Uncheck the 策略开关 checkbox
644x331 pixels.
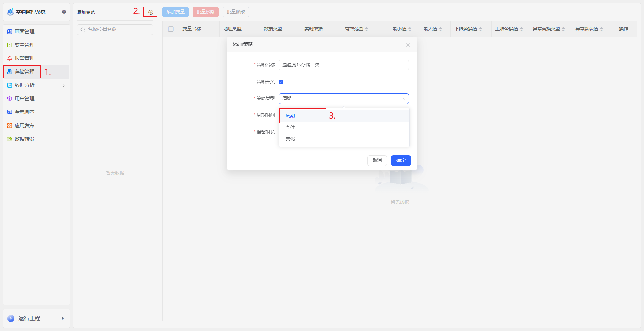[281, 82]
